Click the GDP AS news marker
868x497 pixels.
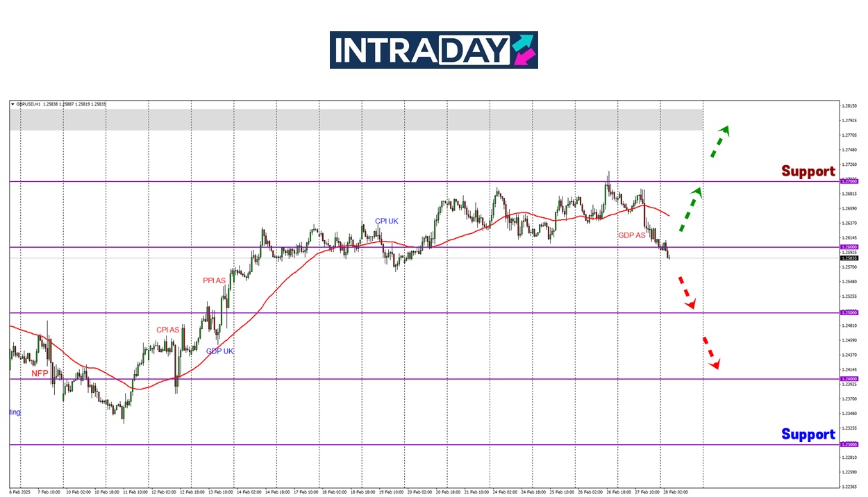point(631,235)
